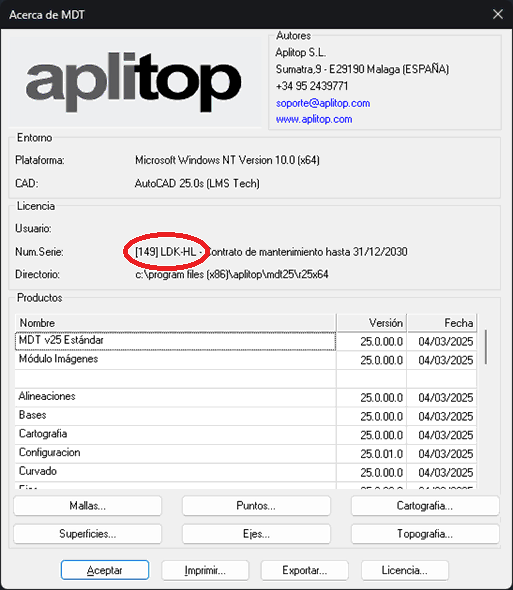Click the Mallas button
513x590 pixels.
pyautogui.click(x=88, y=505)
